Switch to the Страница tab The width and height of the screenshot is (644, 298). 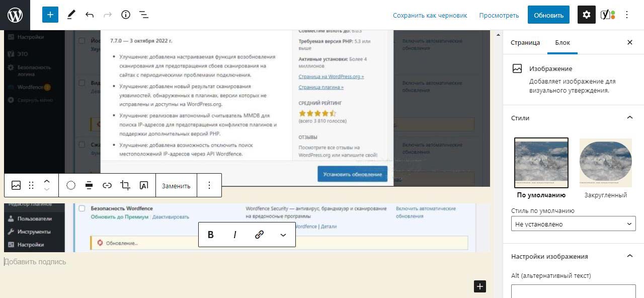525,43
